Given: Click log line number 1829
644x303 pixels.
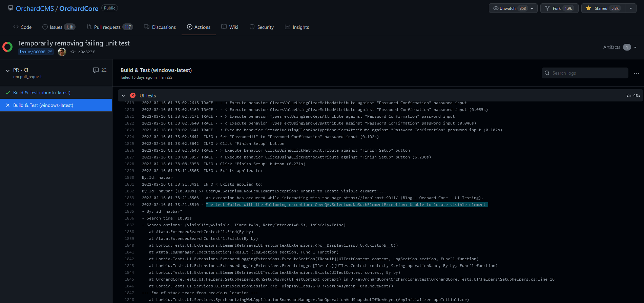Looking at the screenshot, I should click(x=129, y=171).
